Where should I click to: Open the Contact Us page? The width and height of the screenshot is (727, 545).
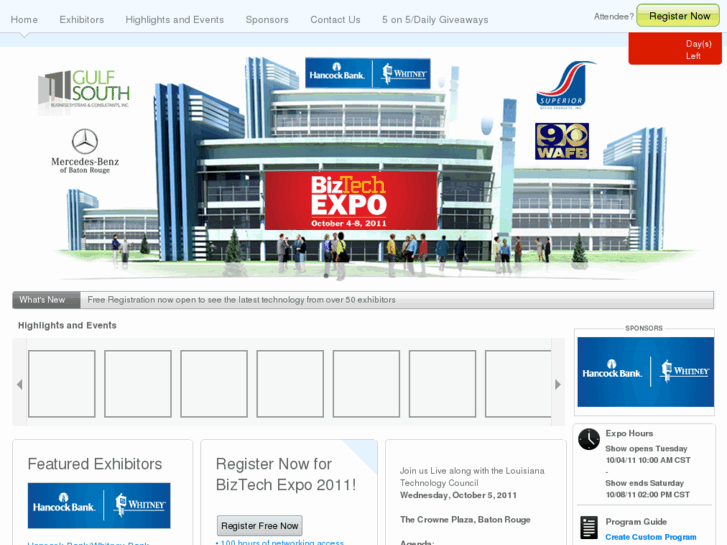pyautogui.click(x=335, y=19)
